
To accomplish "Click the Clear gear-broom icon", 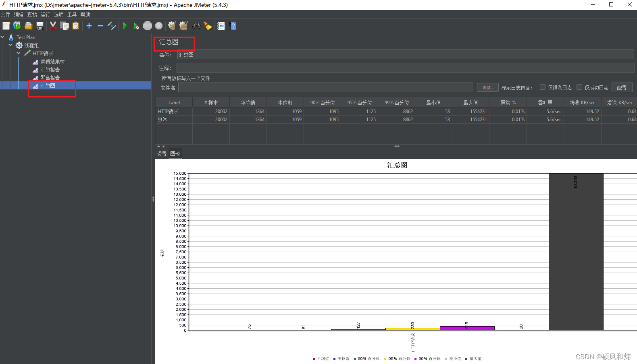I will [172, 26].
